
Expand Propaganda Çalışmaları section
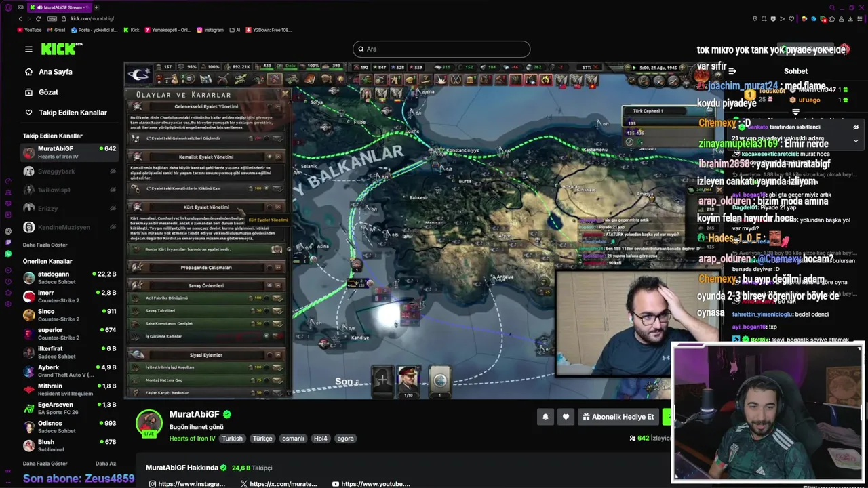tap(278, 268)
